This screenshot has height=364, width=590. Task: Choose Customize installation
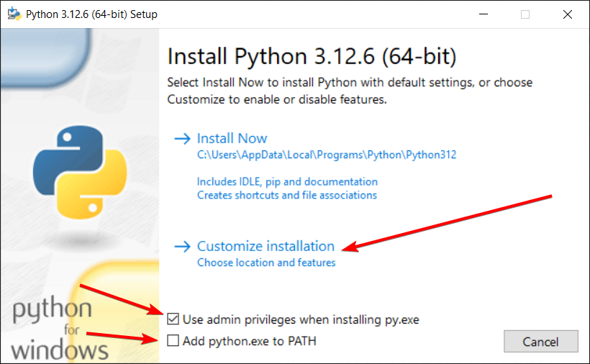[x=265, y=246]
